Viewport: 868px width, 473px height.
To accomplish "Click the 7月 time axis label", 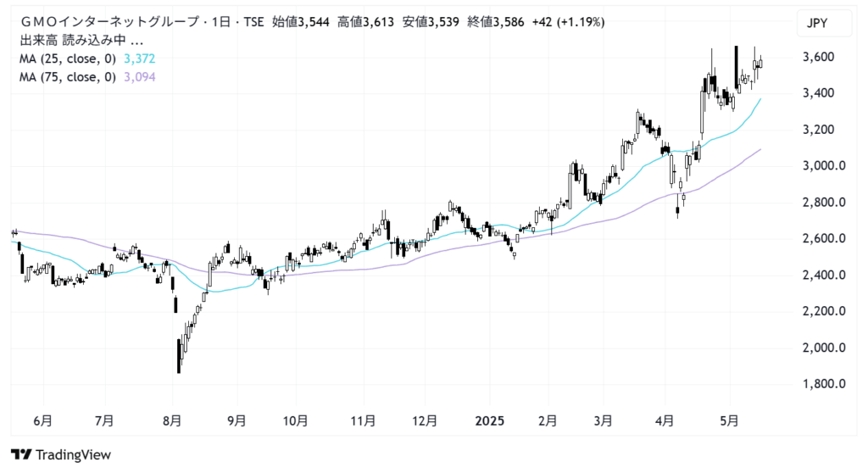I will 104,421.
